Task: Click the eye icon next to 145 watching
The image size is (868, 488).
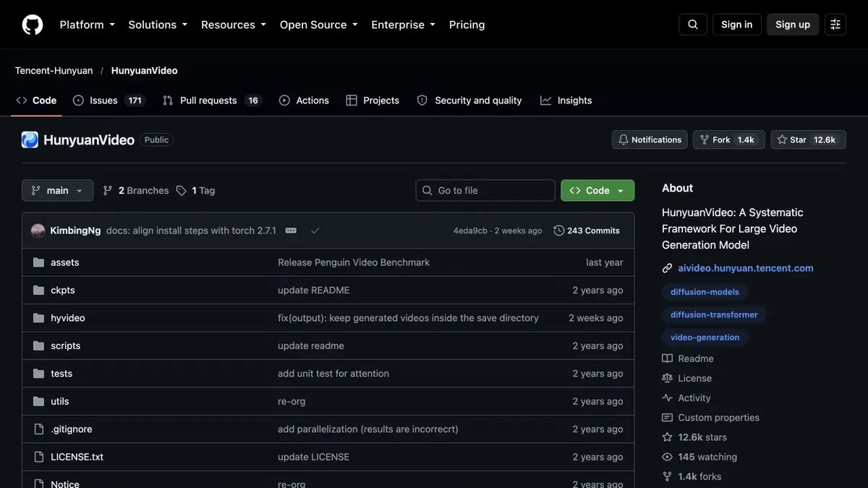Action: pyautogui.click(x=667, y=457)
